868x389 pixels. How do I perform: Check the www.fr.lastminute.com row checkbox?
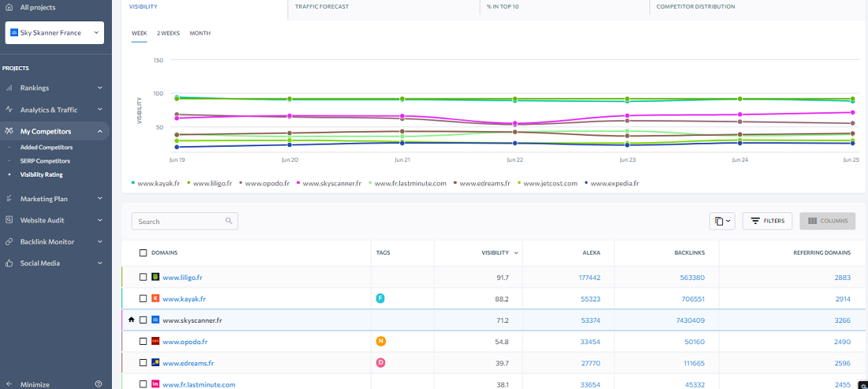pyautogui.click(x=143, y=384)
